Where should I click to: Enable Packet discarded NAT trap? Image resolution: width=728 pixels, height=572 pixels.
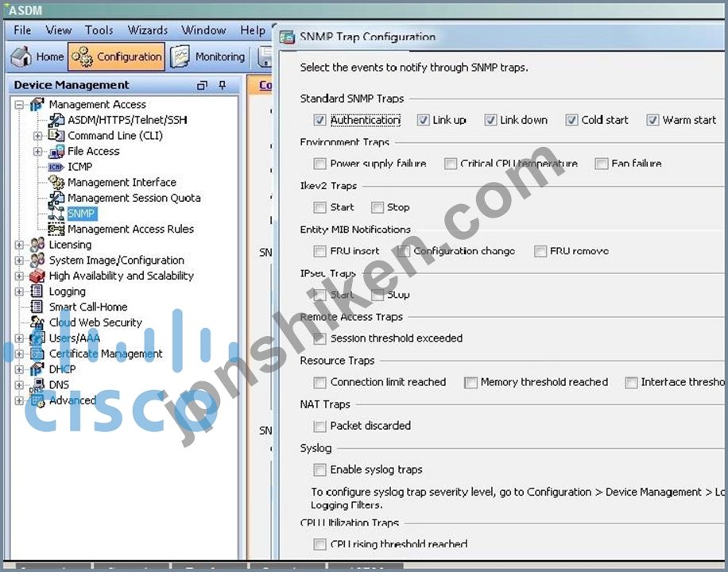[x=320, y=426]
